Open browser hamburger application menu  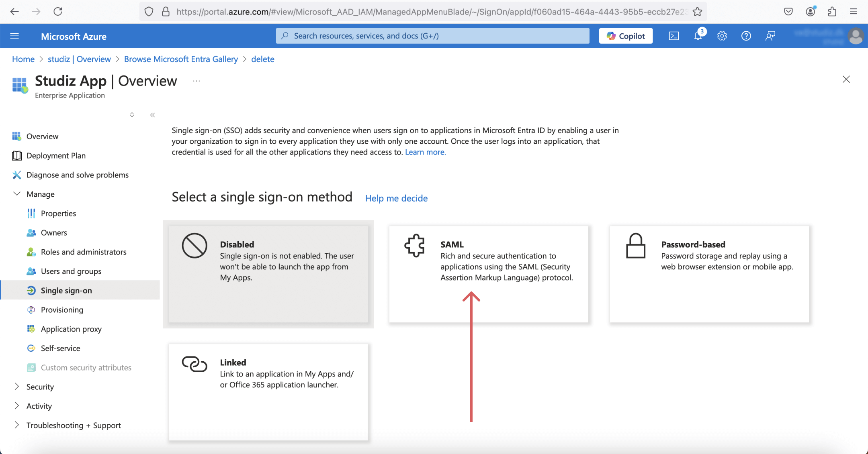[854, 12]
